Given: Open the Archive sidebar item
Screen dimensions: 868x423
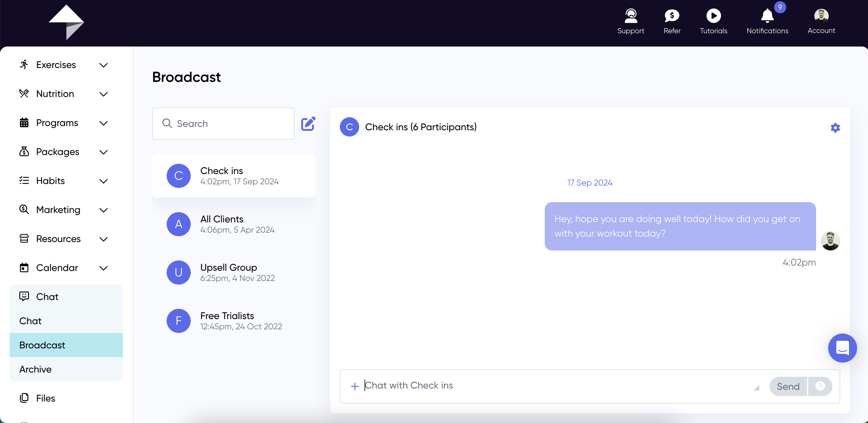Looking at the screenshot, I should (x=66, y=369).
